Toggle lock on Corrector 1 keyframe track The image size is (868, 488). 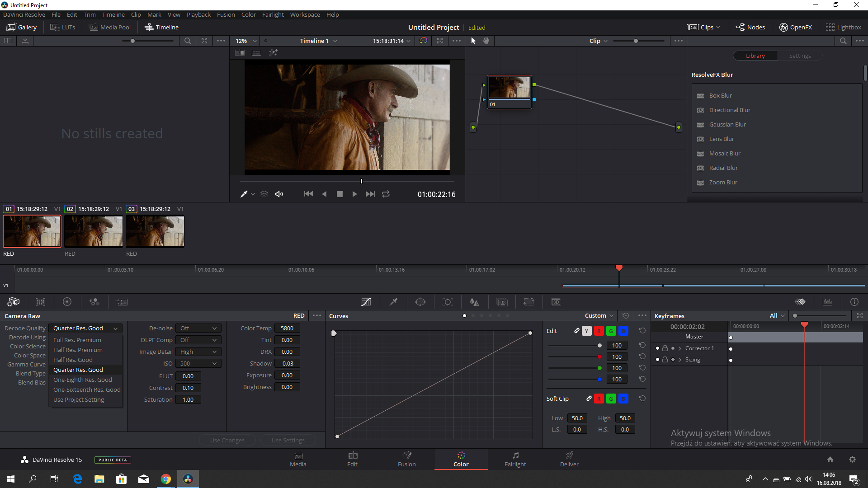665,348
